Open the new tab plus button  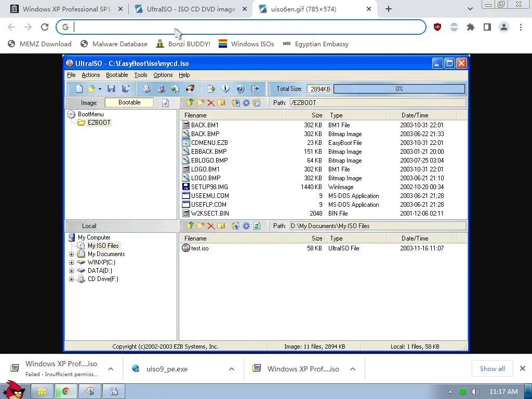(x=389, y=9)
